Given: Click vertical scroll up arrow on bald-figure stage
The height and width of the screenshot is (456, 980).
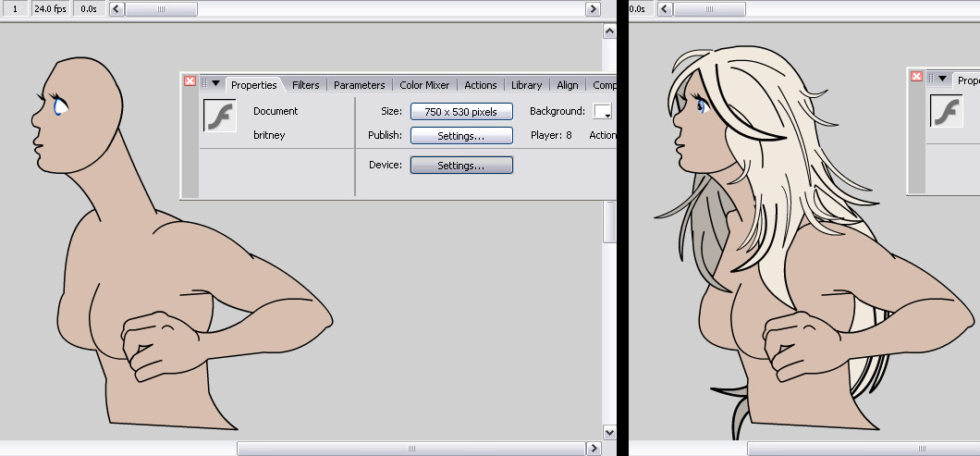Looking at the screenshot, I should pyautogui.click(x=609, y=31).
